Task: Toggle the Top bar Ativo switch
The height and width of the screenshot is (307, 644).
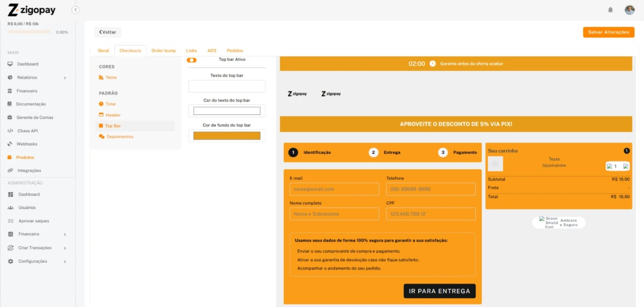Action: pos(191,60)
